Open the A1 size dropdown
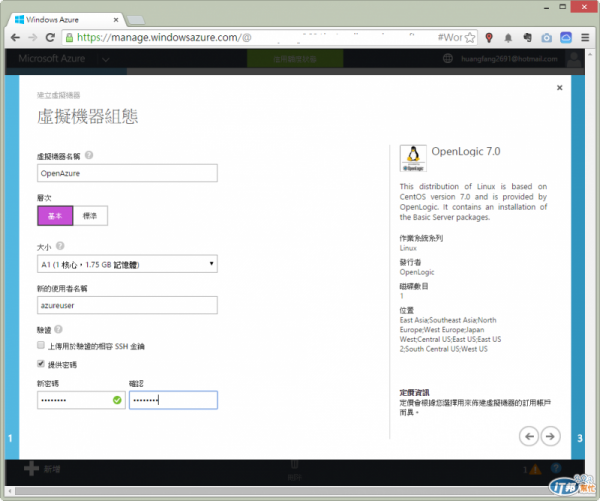 [127, 264]
